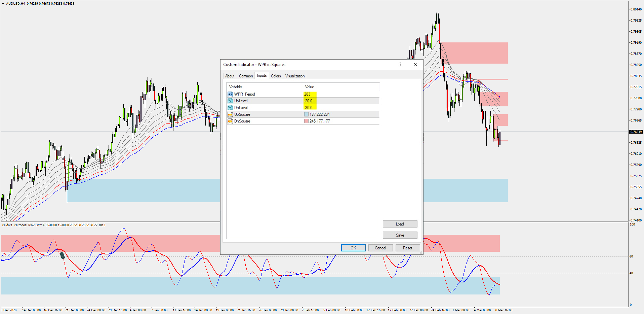This screenshot has width=644, height=314.
Task: Click Cancel in the indicator dialog
Action: point(380,248)
